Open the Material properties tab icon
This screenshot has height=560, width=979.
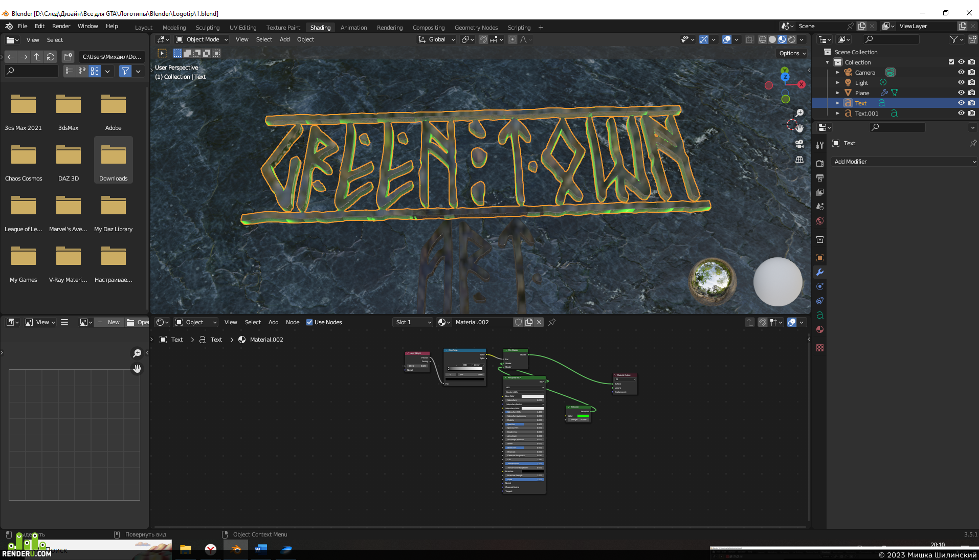(x=820, y=330)
